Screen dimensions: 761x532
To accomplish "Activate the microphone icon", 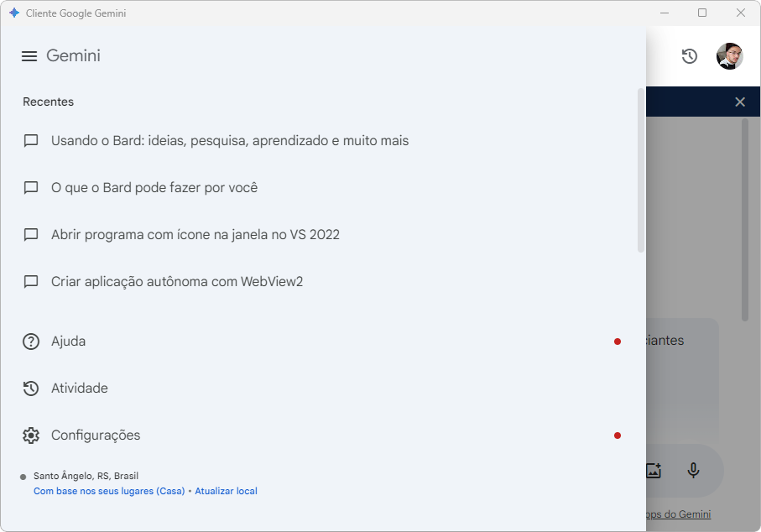I will coord(693,471).
